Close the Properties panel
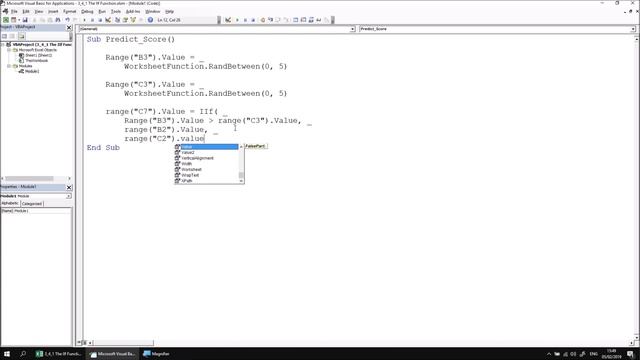Image resolution: width=640 pixels, height=360 pixels. pyautogui.click(x=69, y=187)
